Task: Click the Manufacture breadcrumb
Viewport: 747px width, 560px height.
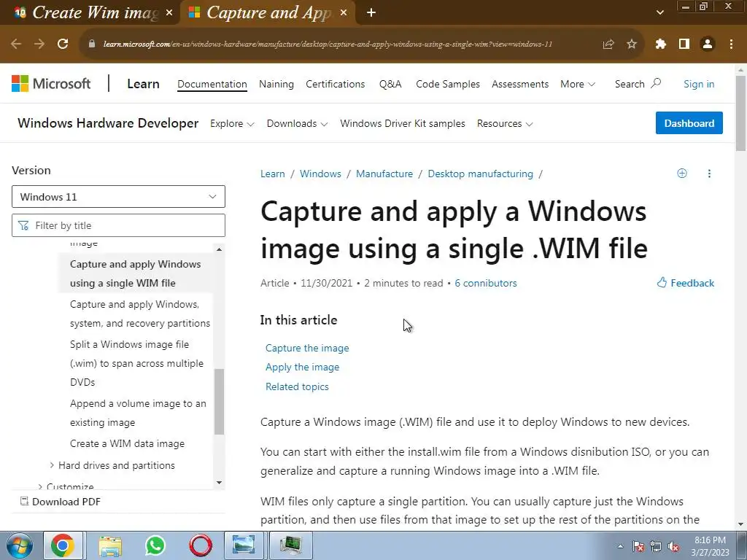Action: click(x=384, y=174)
